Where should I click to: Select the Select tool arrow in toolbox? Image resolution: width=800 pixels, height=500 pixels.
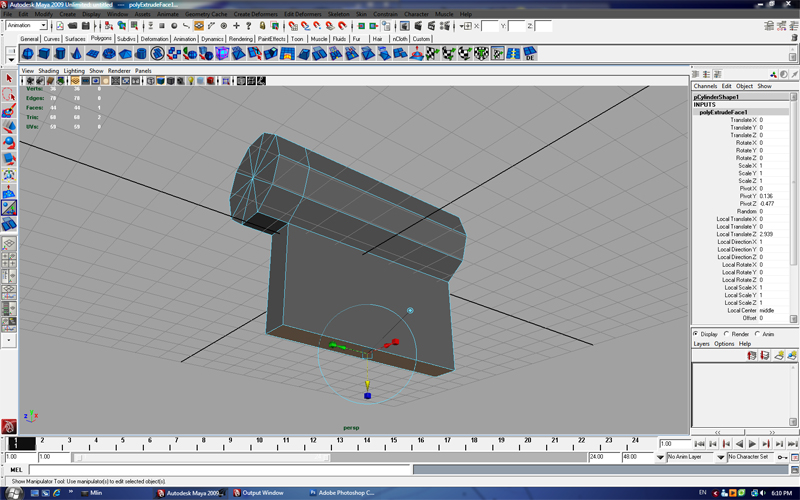point(9,78)
